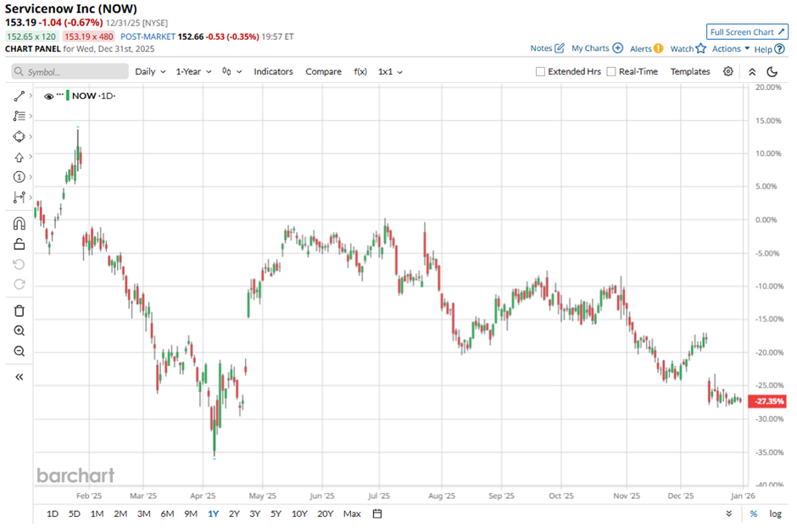Click the redo arrow icon
This screenshot has height=532, width=797.
[x=19, y=285]
